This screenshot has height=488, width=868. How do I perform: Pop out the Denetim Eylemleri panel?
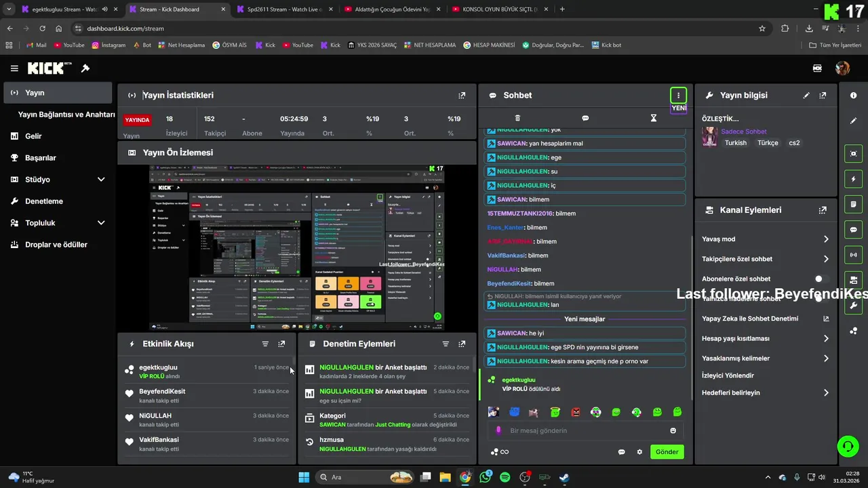click(462, 344)
